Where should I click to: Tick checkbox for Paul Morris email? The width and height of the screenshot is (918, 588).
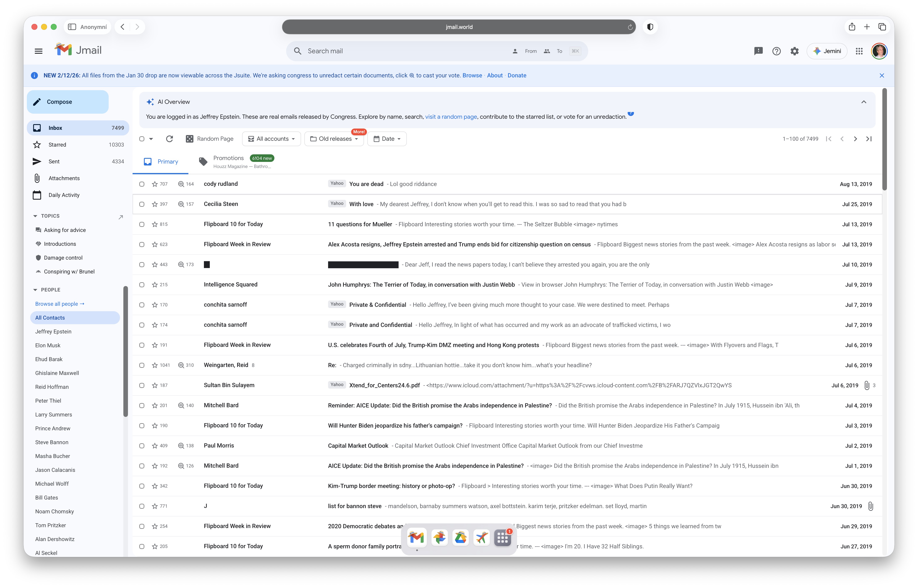[142, 446]
